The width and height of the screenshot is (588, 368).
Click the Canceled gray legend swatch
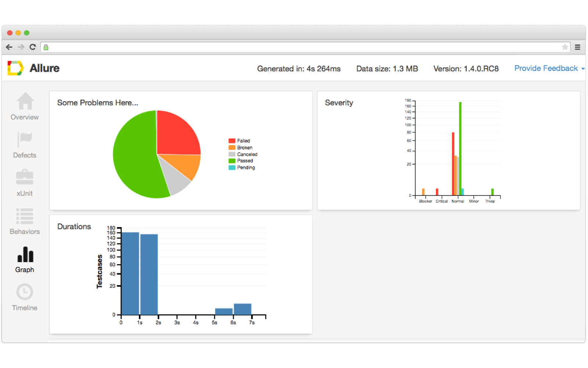point(232,154)
